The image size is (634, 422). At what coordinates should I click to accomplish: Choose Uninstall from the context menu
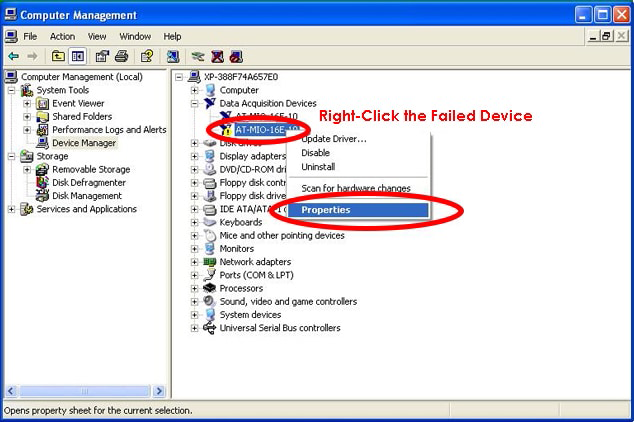[x=359, y=167]
